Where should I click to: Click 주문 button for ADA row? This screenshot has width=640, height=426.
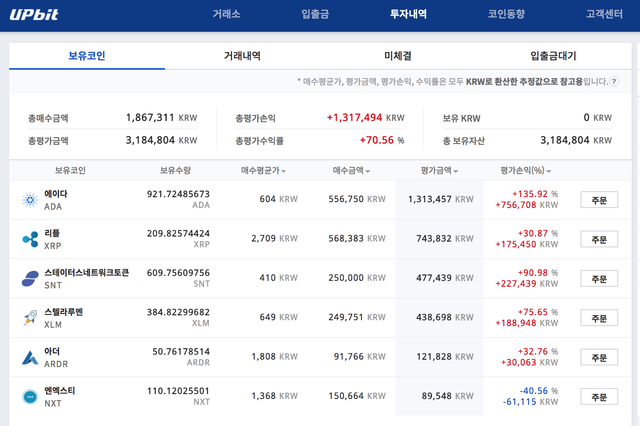pyautogui.click(x=599, y=200)
